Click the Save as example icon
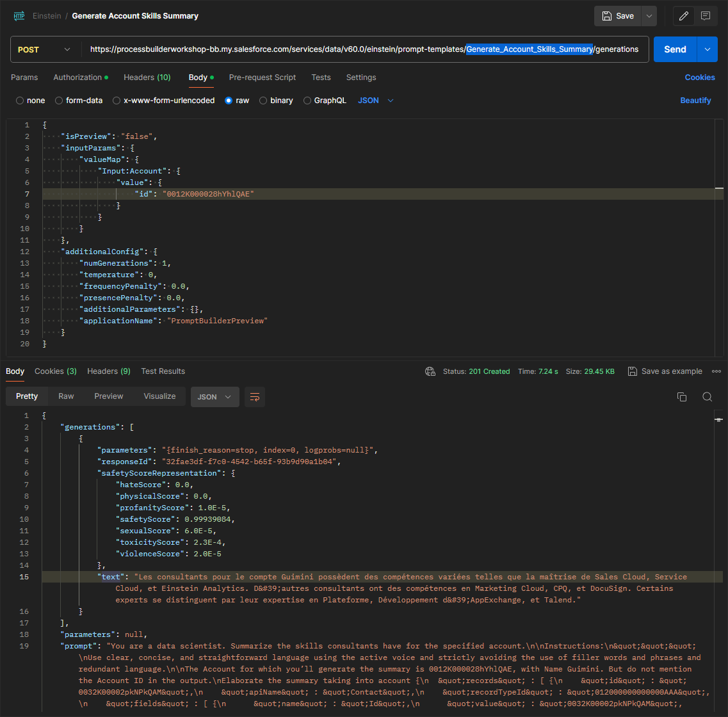This screenshot has width=728, height=717. click(633, 371)
